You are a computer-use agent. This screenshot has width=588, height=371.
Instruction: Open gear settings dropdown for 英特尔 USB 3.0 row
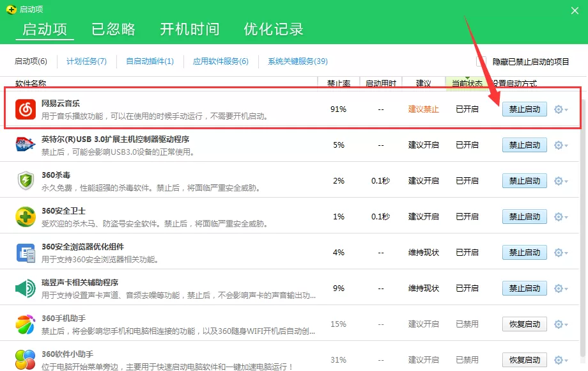click(561, 145)
